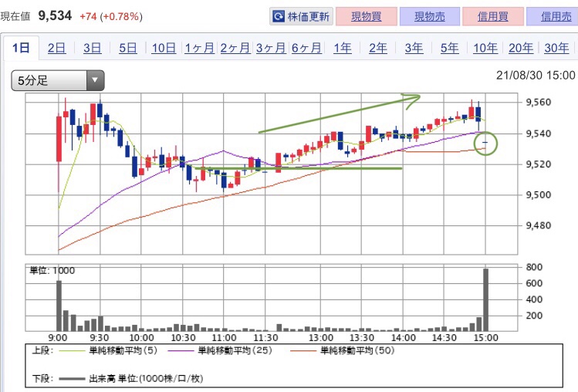View the 3年 chart range
This screenshot has height=392, width=578.
[x=414, y=48]
